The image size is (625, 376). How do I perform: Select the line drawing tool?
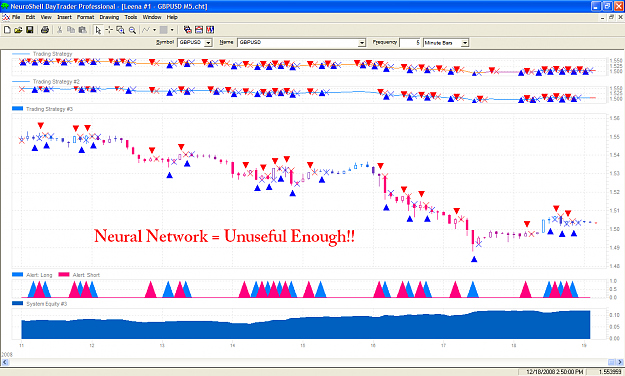click(146, 30)
